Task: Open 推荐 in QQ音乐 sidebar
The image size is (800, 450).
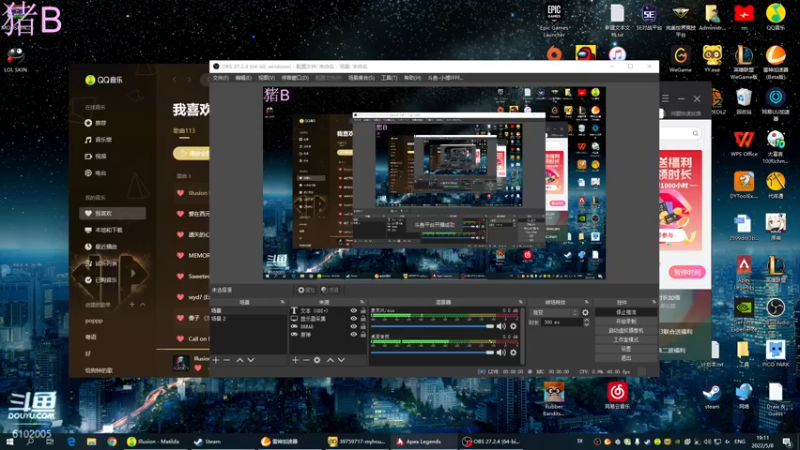Action: point(95,123)
